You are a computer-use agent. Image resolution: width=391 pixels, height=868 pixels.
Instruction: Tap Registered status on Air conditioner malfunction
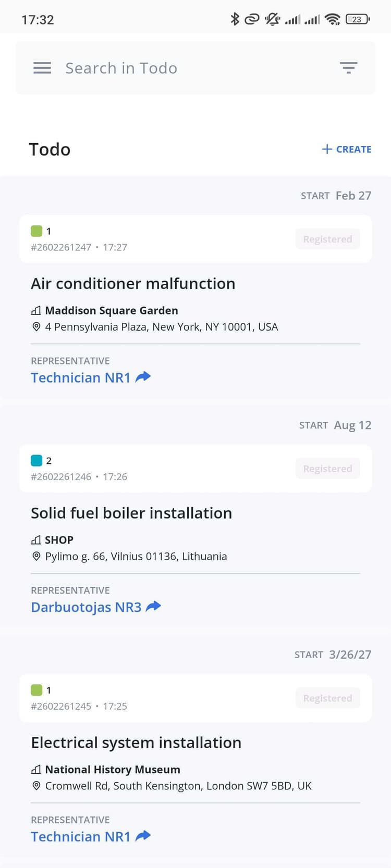pos(327,239)
